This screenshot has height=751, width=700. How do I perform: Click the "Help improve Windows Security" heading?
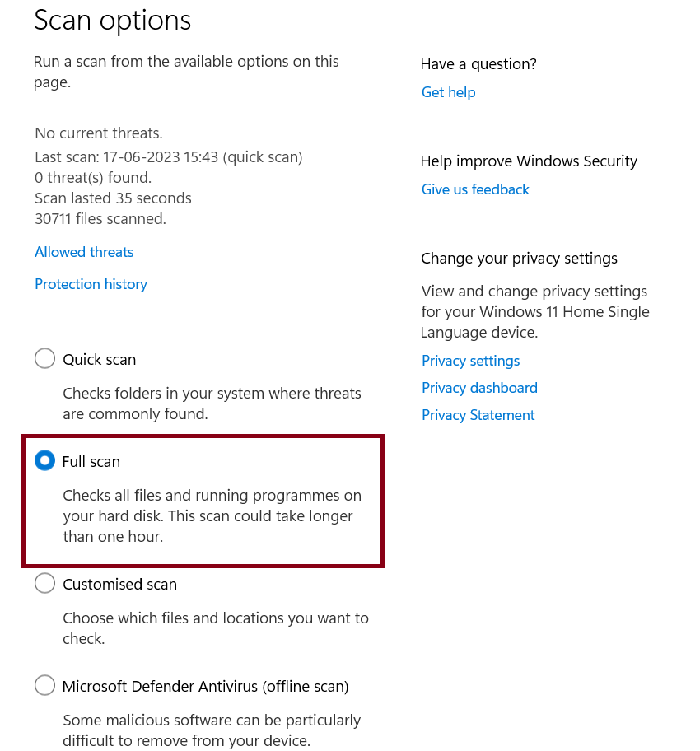tap(529, 161)
